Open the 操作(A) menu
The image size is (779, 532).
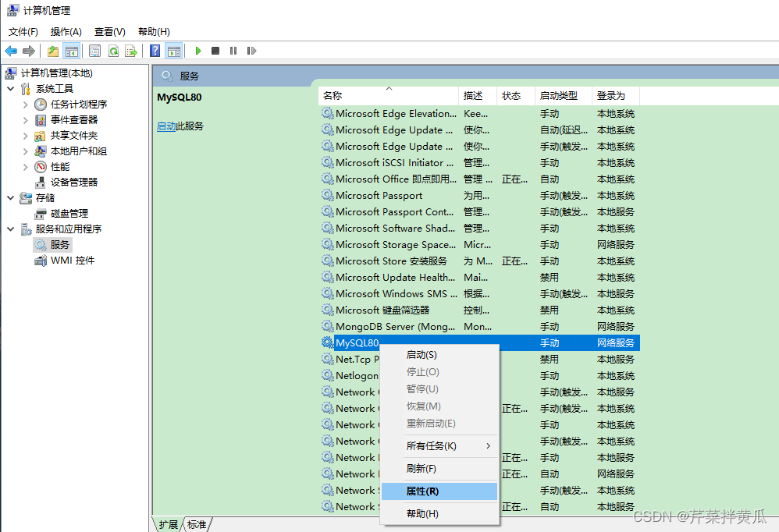66,32
